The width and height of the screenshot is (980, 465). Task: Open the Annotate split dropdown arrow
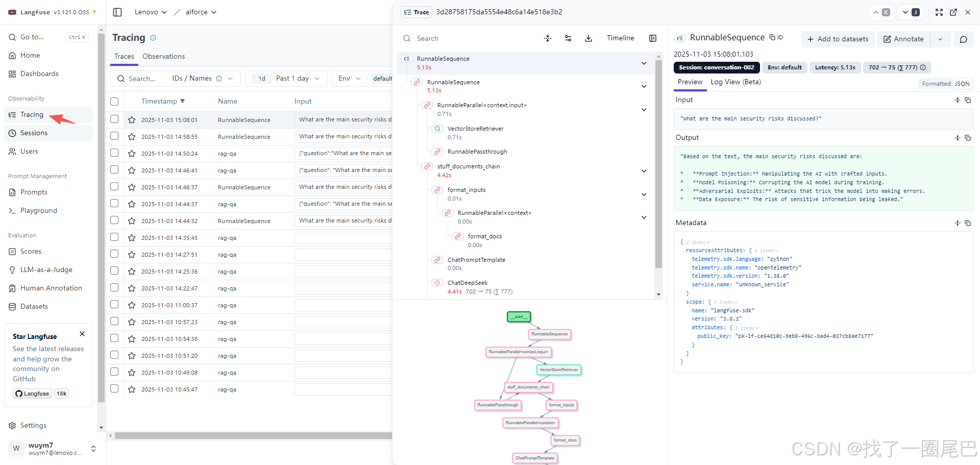(x=940, y=39)
